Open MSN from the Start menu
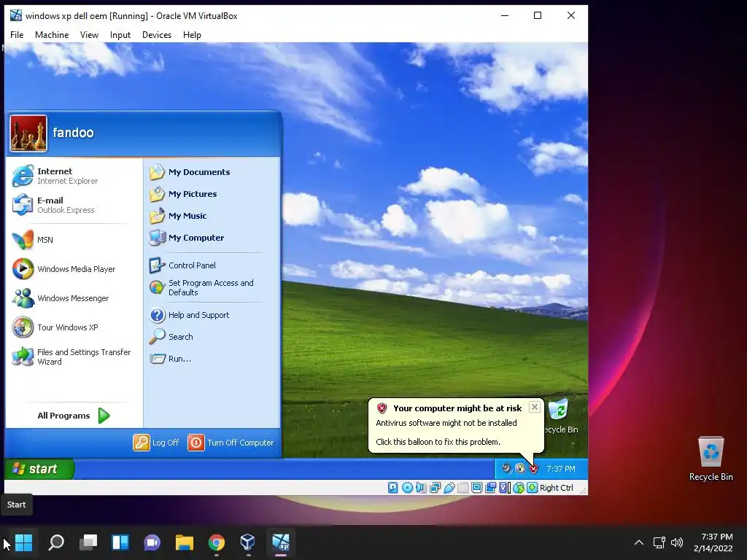The image size is (747, 560). (x=74, y=239)
